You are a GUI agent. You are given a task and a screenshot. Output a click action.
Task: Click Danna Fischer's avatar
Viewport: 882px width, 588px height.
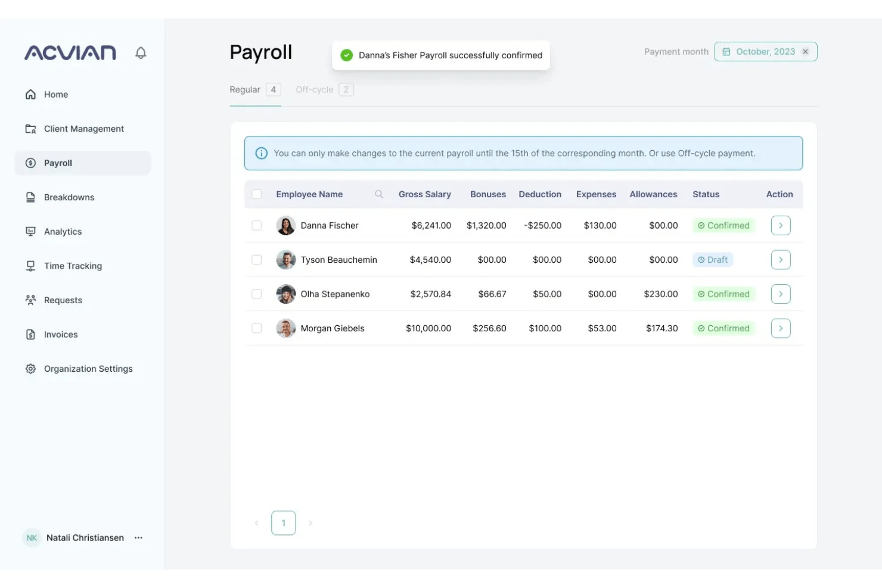286,225
